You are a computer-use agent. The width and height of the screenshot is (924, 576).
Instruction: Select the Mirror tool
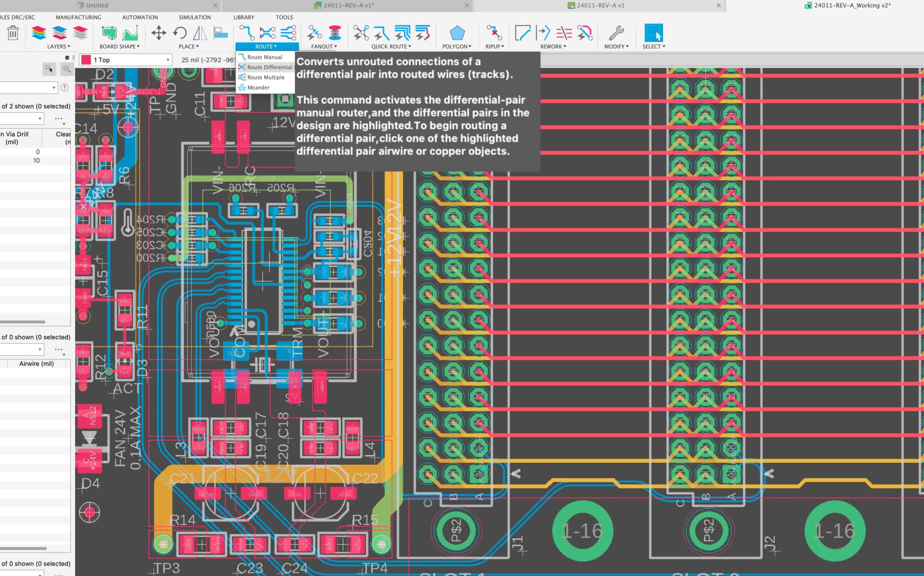click(x=199, y=34)
